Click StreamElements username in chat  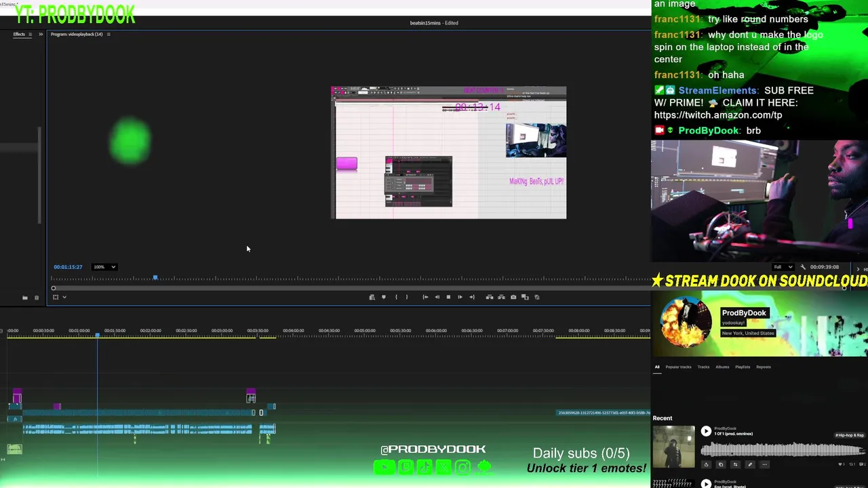[x=717, y=90]
